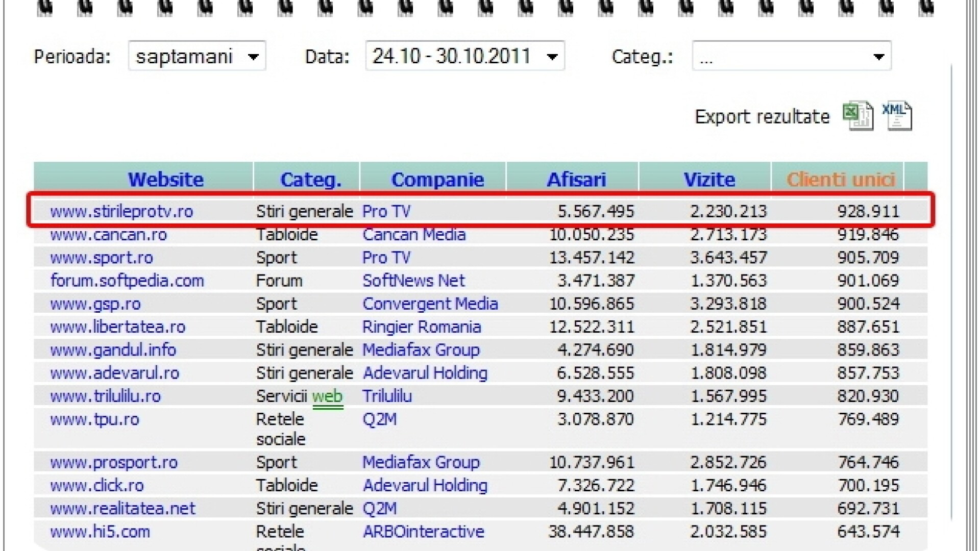This screenshot has width=980, height=551.
Task: Click the Companie column header
Action: 437,180
